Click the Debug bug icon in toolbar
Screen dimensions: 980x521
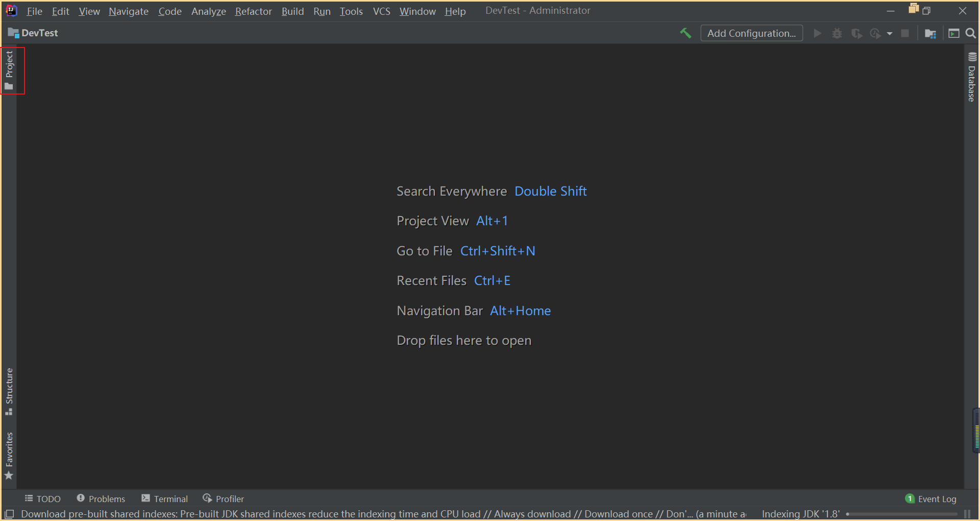(x=837, y=33)
